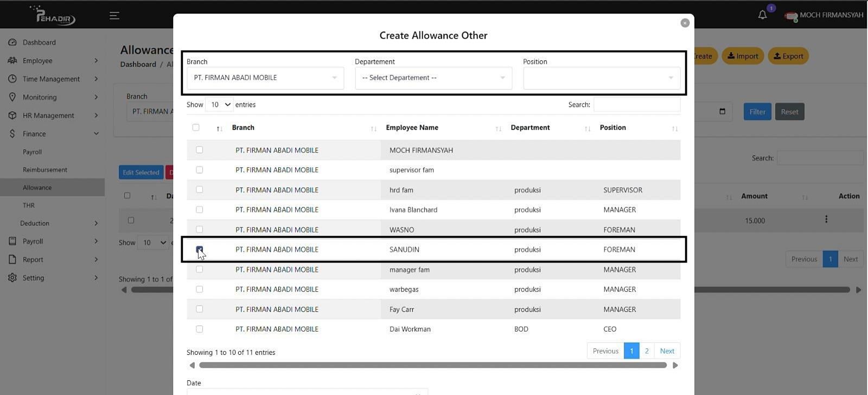This screenshot has width=868, height=395.
Task: Toggle the select-all checkbox in modal header
Action: (196, 128)
